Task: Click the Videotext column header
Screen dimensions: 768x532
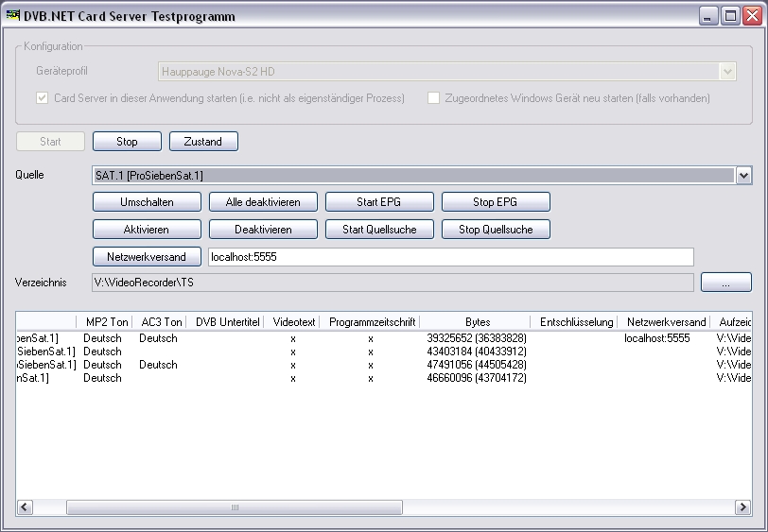Action: point(292,322)
